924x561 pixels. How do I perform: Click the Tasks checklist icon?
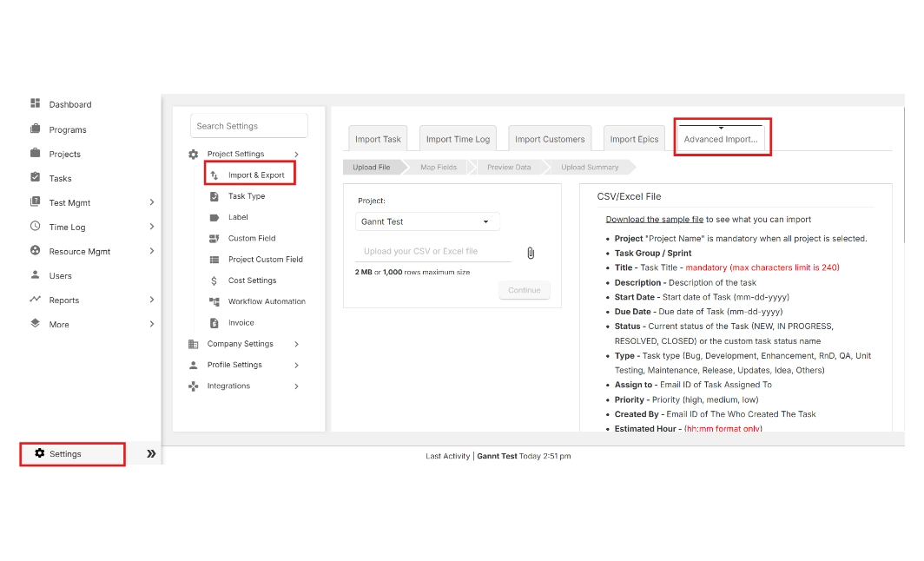(36, 177)
